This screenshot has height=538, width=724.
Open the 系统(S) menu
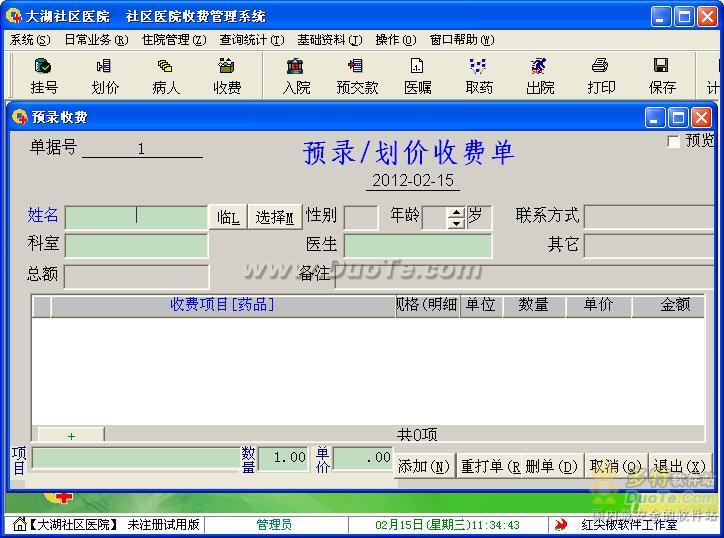30,40
